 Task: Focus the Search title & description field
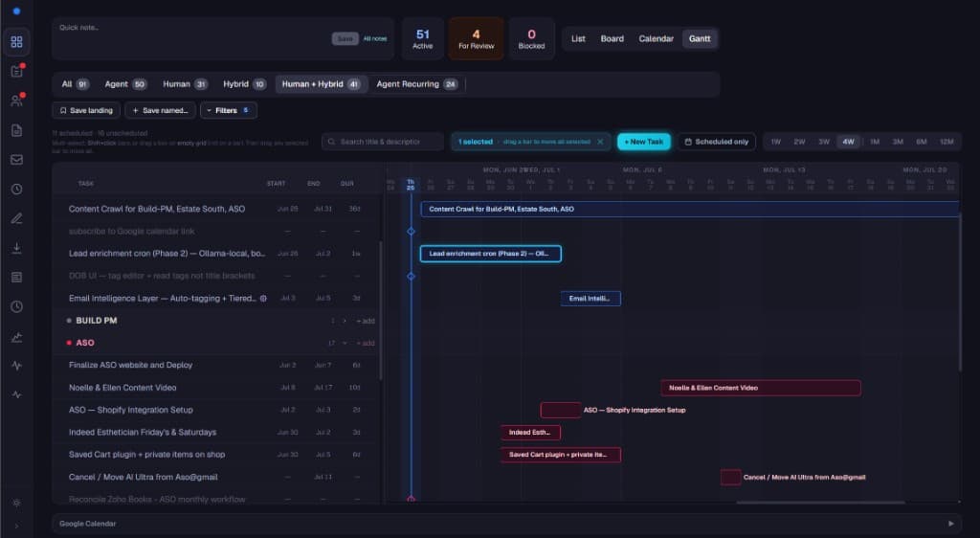coord(383,142)
